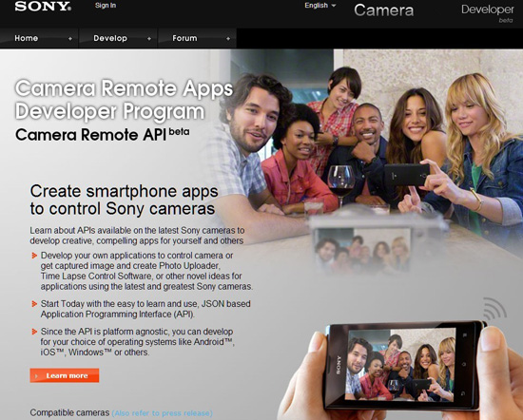Click the Wi-Fi signal waves icon

pyautogui.click(x=494, y=309)
